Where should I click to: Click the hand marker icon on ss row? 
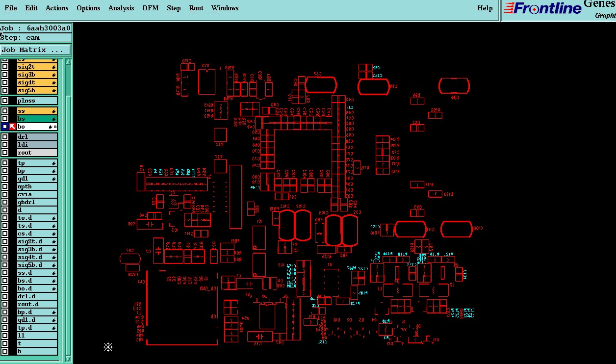click(54, 111)
